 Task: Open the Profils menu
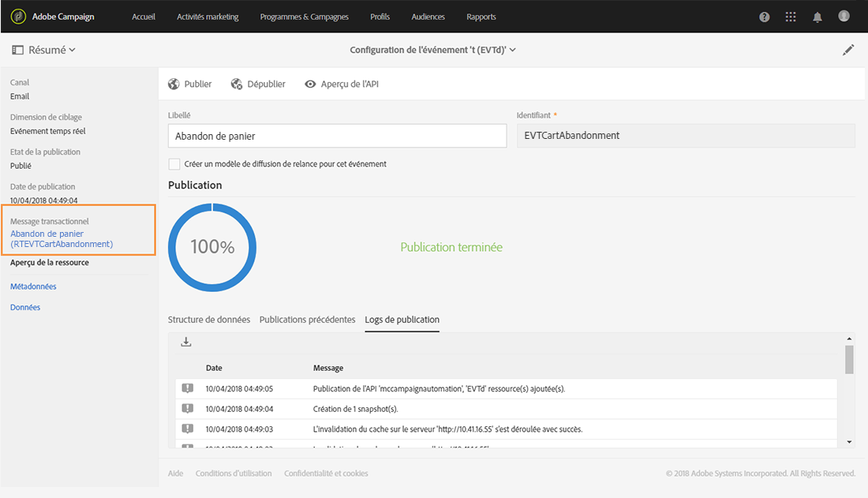pos(380,17)
